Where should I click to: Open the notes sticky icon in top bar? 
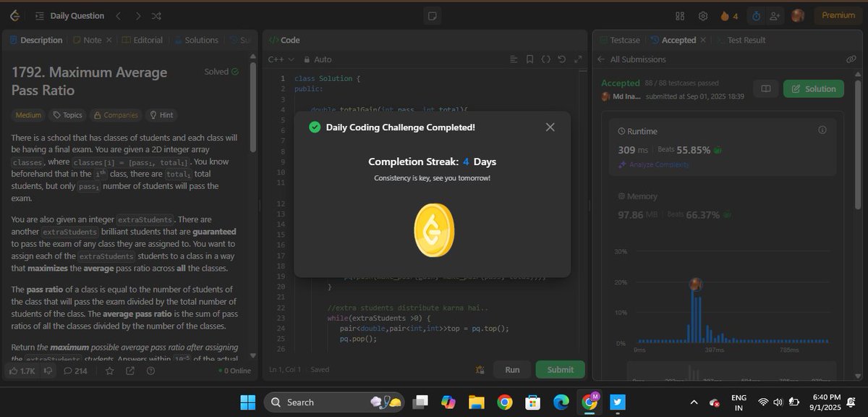point(432,16)
